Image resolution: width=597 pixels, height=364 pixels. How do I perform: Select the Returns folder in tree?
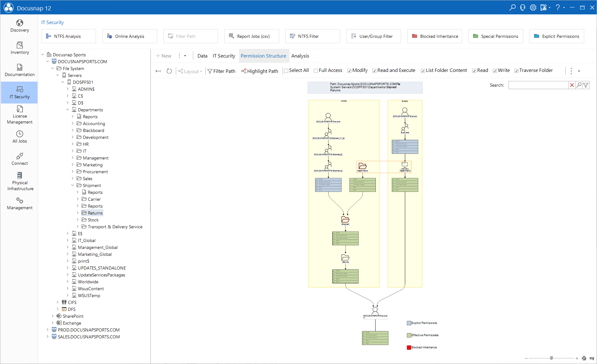pyautogui.click(x=95, y=213)
